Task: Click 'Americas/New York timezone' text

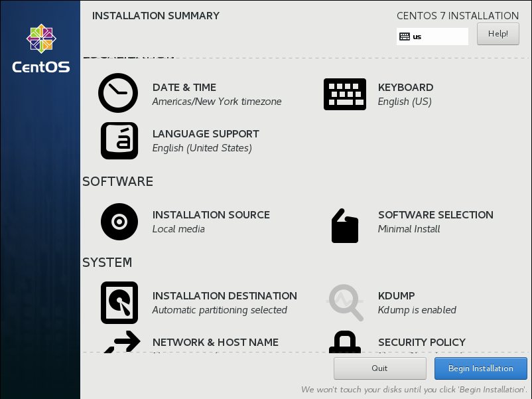Action: click(217, 102)
